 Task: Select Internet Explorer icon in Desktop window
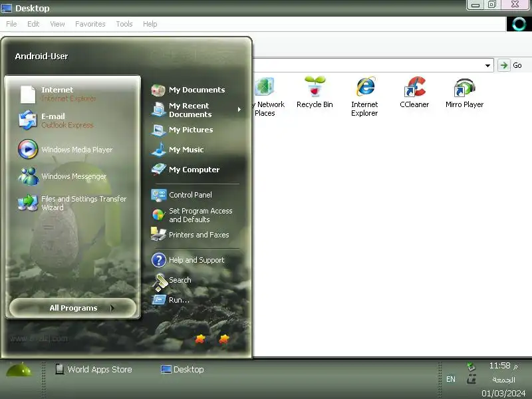click(x=364, y=96)
